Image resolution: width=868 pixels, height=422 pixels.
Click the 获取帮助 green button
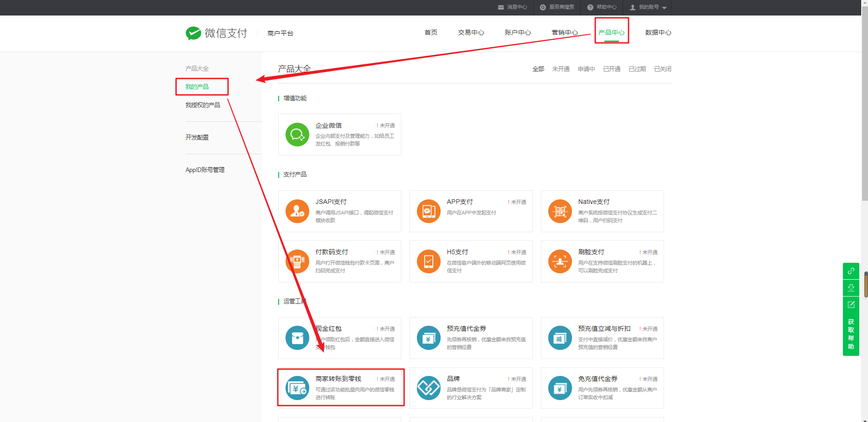pos(851,334)
